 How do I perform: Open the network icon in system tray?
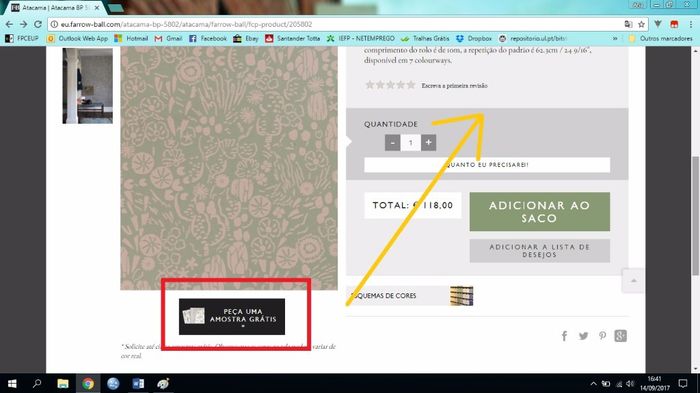618,384
